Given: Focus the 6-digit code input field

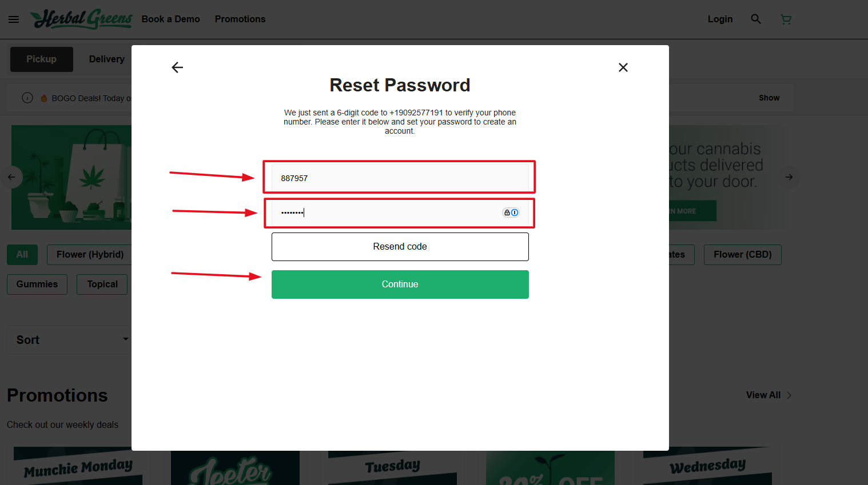Looking at the screenshot, I should (400, 178).
